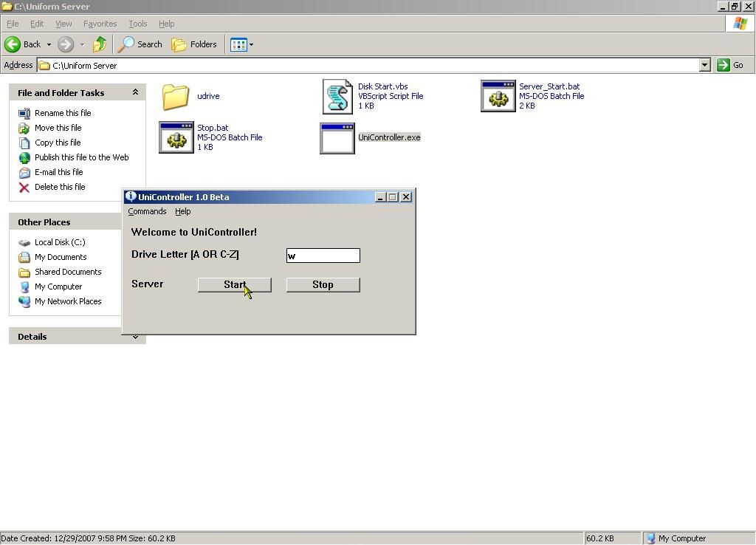
Task: Click the My Computer icon in sidebar
Action: [x=24, y=287]
